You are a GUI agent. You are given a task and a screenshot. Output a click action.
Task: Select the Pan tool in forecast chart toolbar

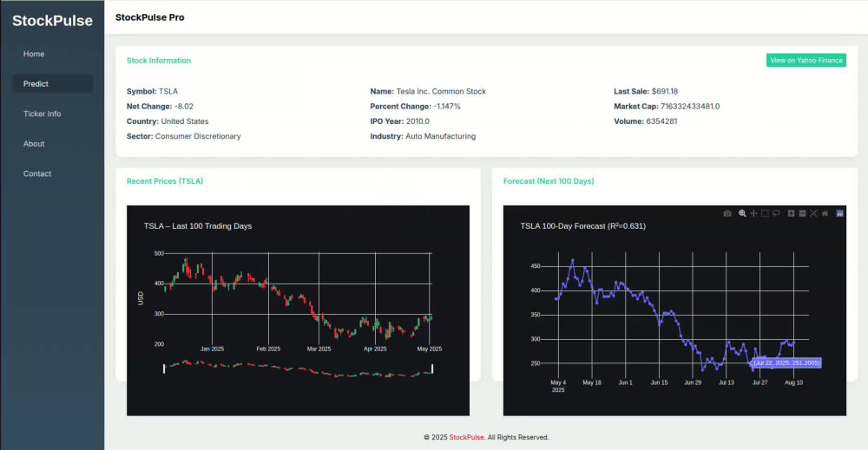(753, 213)
